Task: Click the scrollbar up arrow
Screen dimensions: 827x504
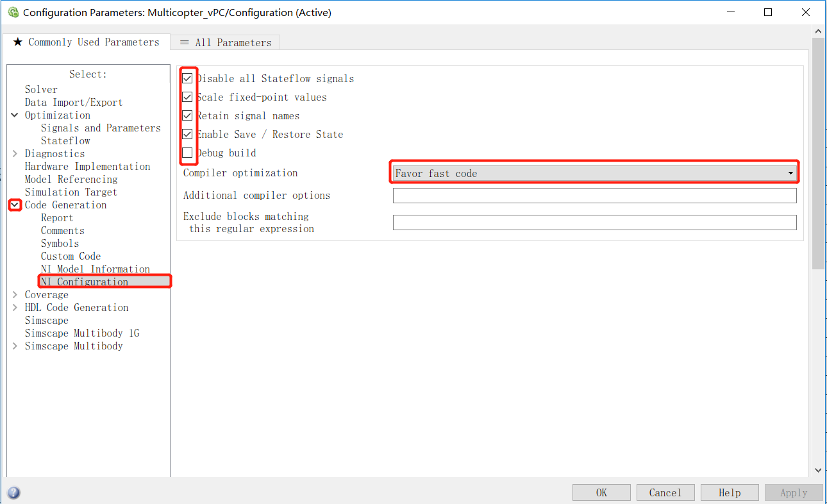Action: pyautogui.click(x=819, y=31)
